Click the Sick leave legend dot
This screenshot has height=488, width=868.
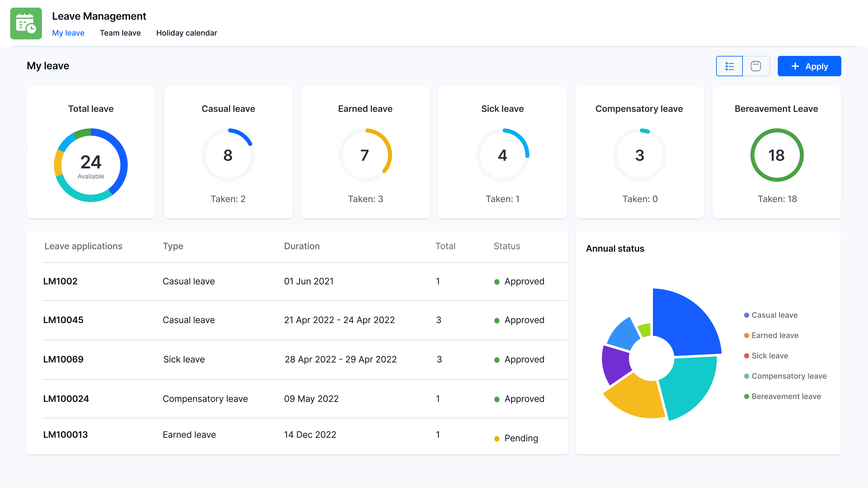(746, 356)
